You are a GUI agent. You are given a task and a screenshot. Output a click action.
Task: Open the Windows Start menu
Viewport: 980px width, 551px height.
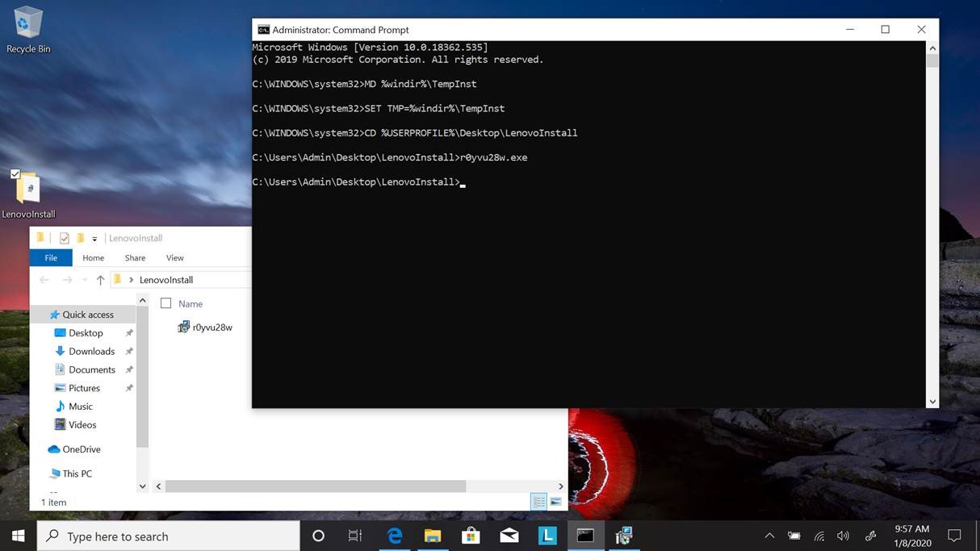[x=18, y=536]
